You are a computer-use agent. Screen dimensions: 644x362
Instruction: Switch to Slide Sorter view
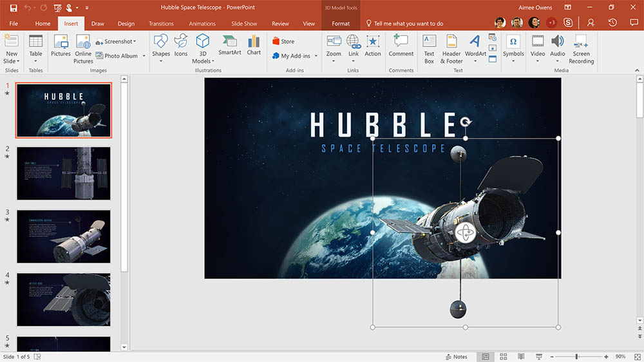pos(503,356)
